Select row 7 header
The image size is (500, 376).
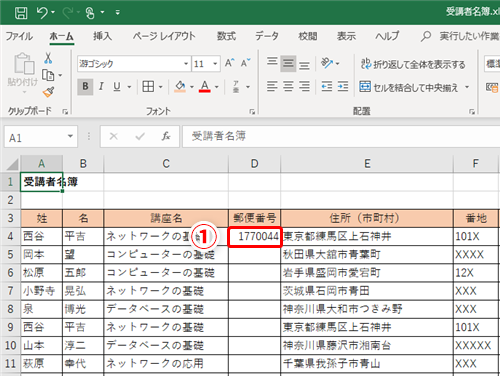point(10,291)
